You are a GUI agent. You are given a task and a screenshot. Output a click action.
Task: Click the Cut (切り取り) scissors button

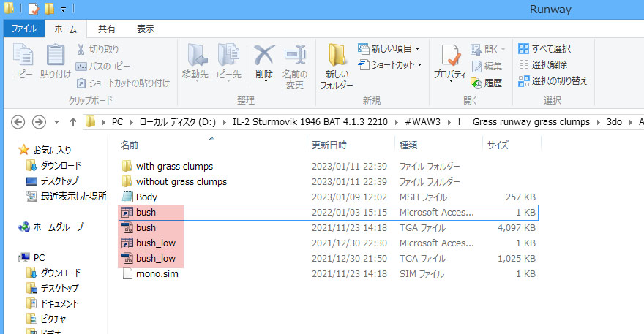point(98,49)
